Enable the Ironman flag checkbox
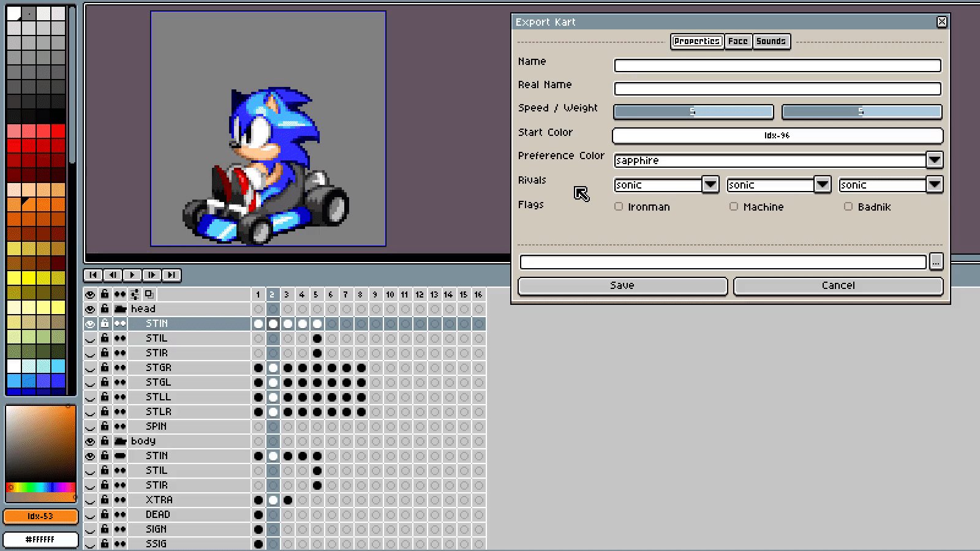Viewport: 980px width, 551px height. coord(619,207)
